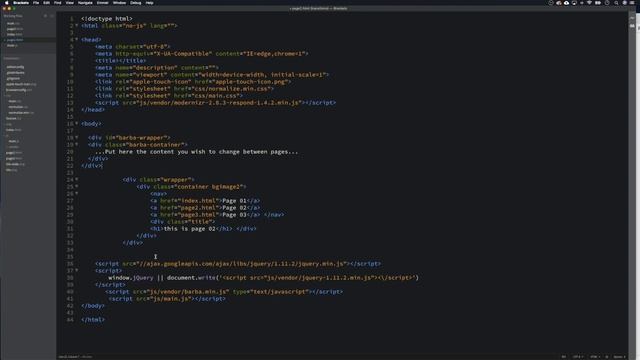Open Notification Center icon in the menu bar
Viewport: 640px width, 360px height.
point(632,2)
